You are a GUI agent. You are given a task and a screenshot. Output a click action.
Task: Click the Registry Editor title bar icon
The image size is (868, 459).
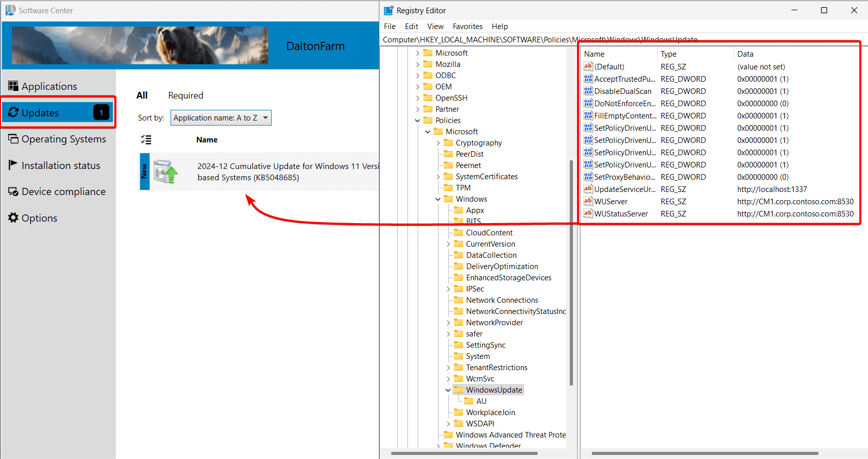(389, 10)
